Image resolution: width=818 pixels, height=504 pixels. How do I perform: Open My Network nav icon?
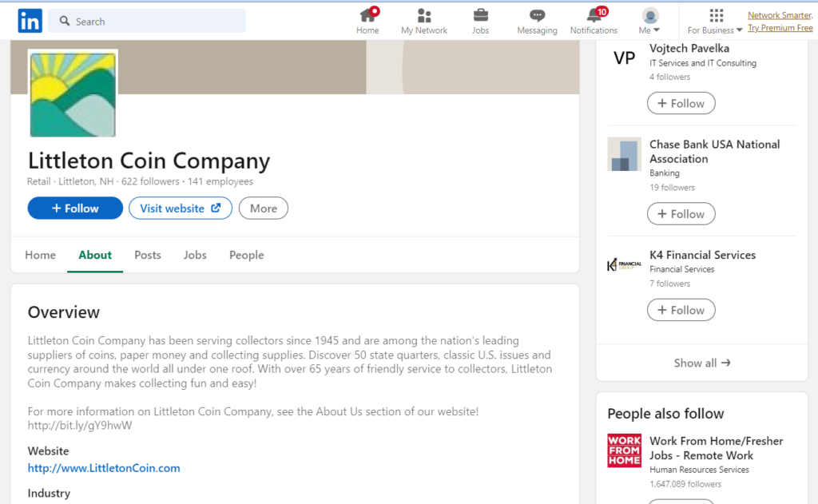[424, 21]
